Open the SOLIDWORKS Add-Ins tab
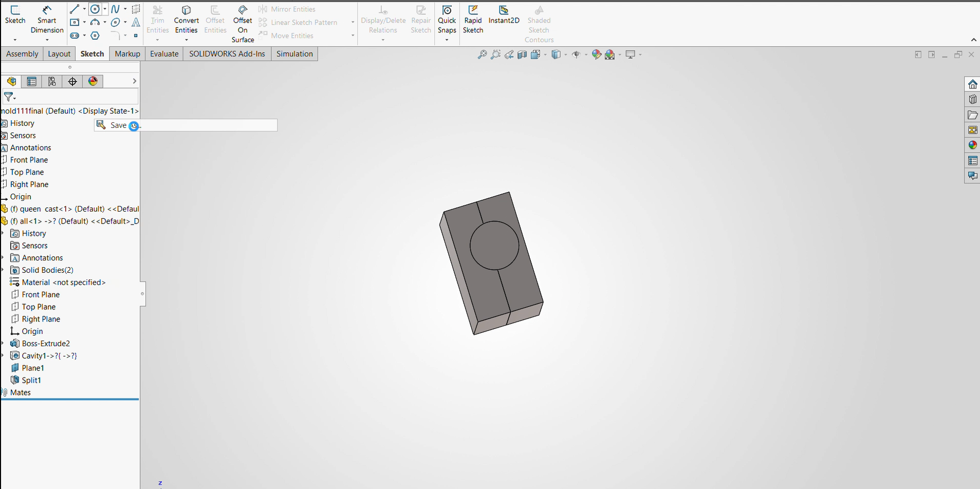 point(227,54)
